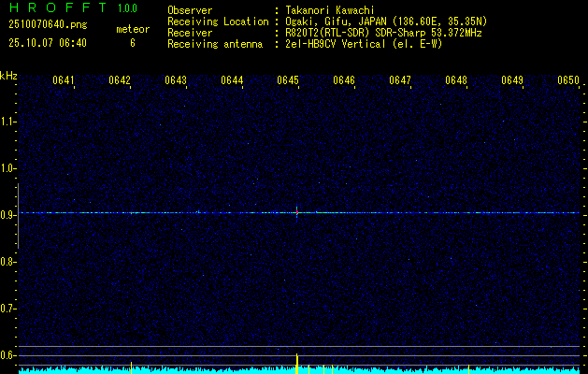Image resolution: width=588 pixels, height=374 pixels.
Task: Select the 0.6 frequency axis label
Action: (7, 355)
